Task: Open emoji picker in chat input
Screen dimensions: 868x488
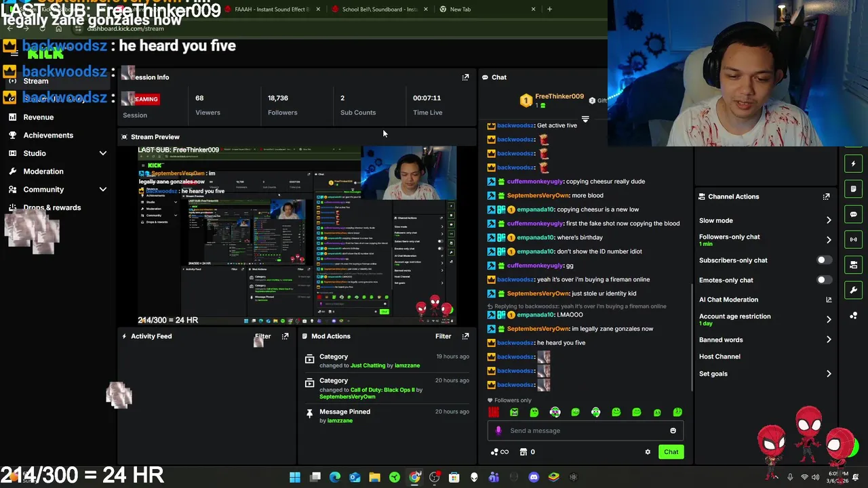Action: [x=673, y=430]
